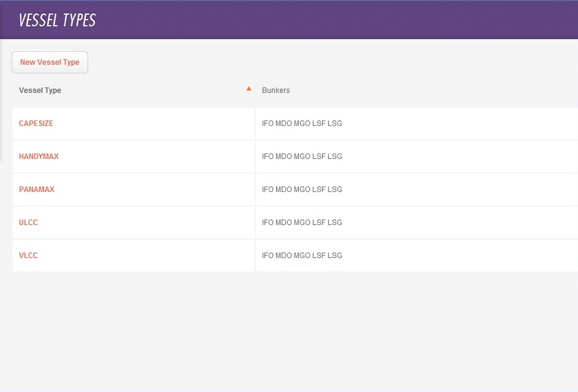Click the bunkers cell in the CAPESIZE row
The width and height of the screenshot is (578, 392).
click(302, 124)
